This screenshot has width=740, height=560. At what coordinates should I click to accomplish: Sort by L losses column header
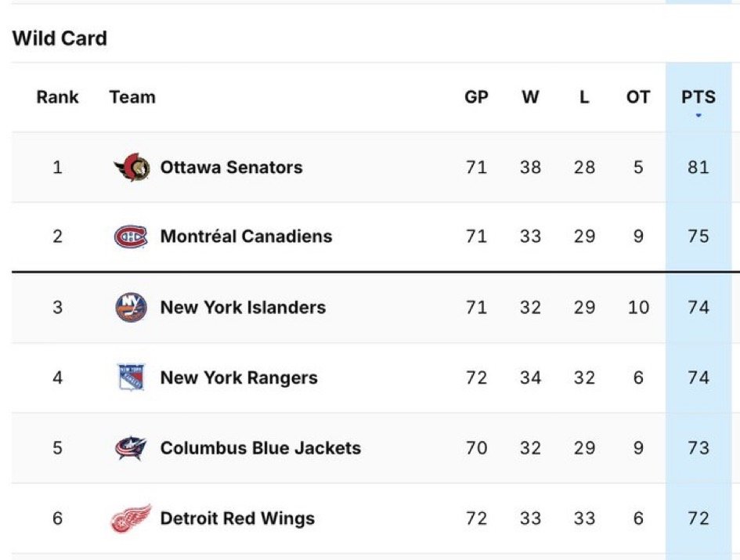pyautogui.click(x=584, y=97)
